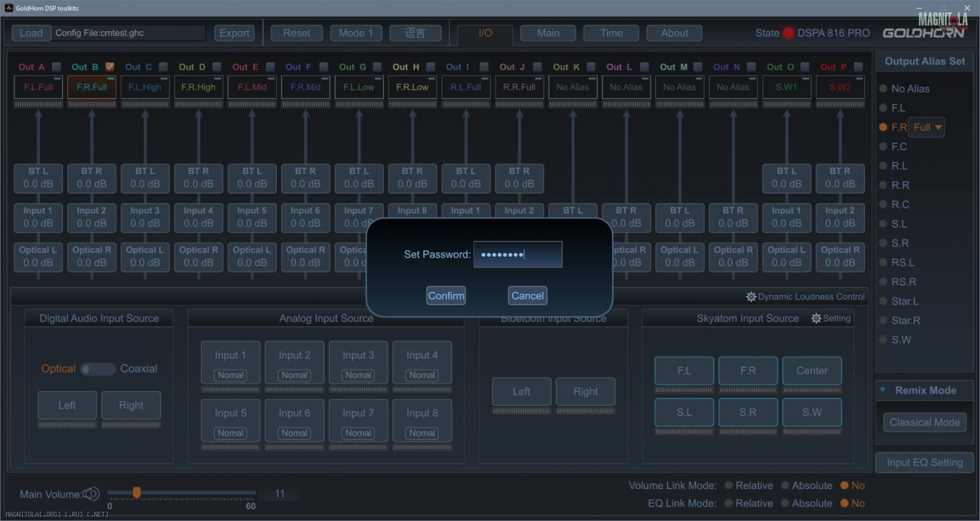Open the F.R.Full alias box for Out B
The image size is (980, 521).
click(92, 87)
